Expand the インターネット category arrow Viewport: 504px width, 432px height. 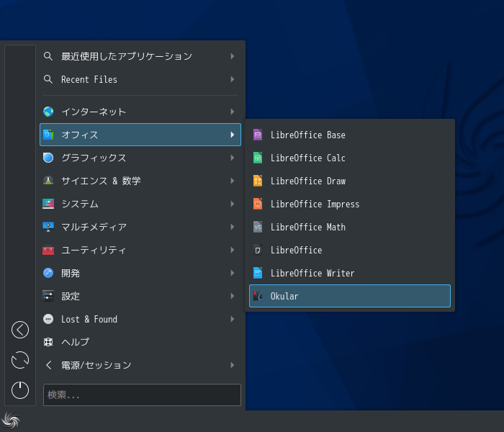pyautogui.click(x=233, y=112)
